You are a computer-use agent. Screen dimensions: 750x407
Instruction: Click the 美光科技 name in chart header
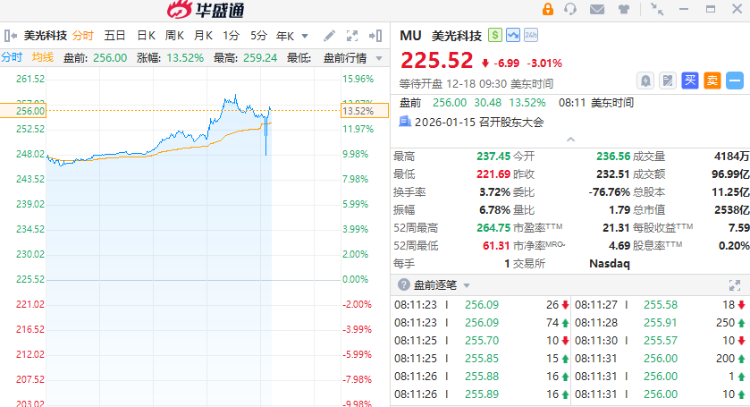click(45, 36)
